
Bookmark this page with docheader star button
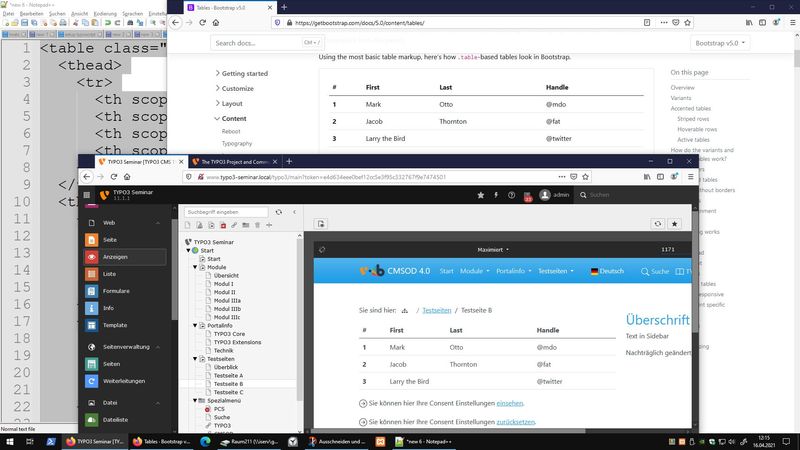(674, 224)
